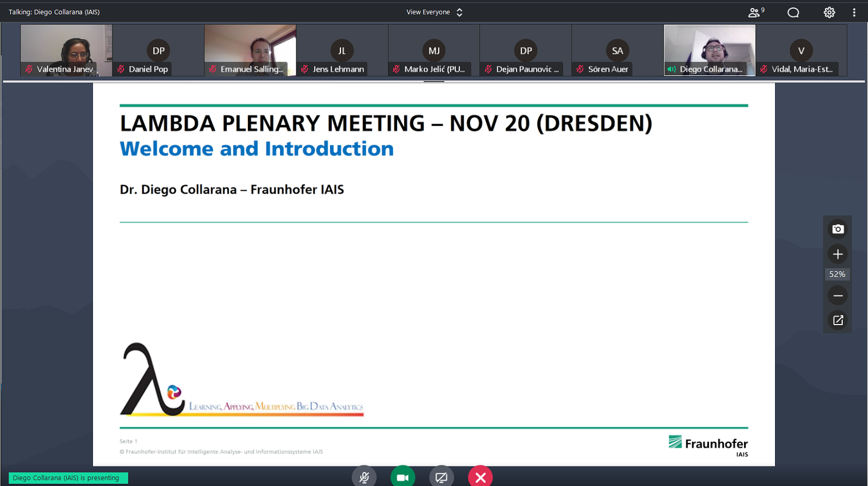The width and height of the screenshot is (868, 486).
Task: Pop out the shared presentation
Action: point(838,320)
